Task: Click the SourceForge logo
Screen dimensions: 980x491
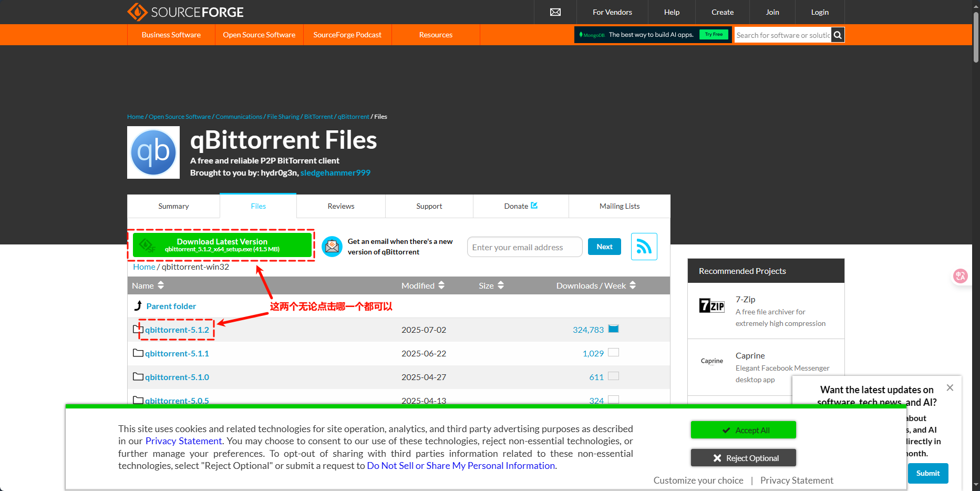Action: point(185,12)
